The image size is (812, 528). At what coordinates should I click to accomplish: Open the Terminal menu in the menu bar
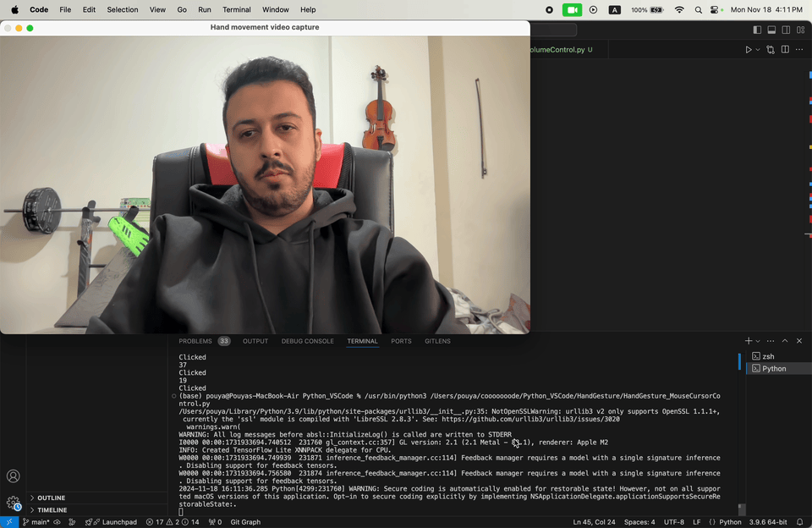[237, 10]
